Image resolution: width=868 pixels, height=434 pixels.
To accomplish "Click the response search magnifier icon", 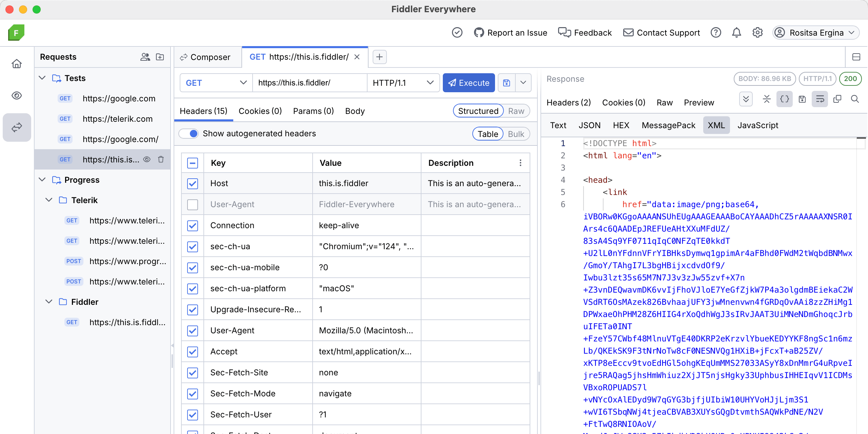I will tap(855, 99).
